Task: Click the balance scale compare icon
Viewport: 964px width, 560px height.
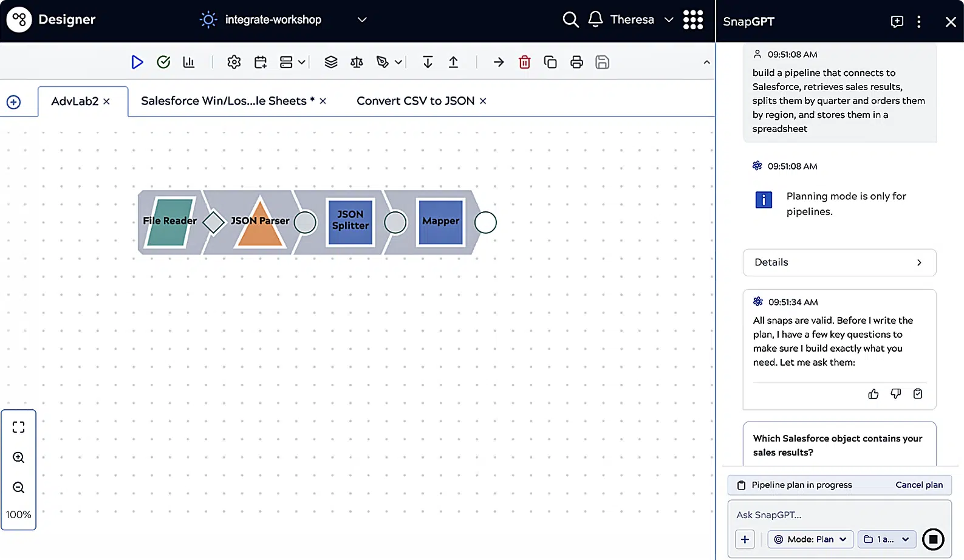Action: [357, 62]
